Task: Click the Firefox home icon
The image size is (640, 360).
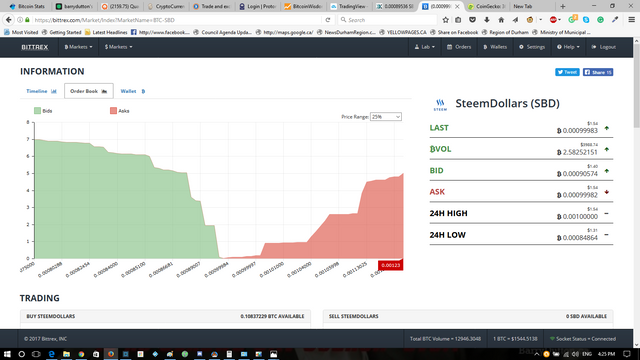Action: click(x=501, y=20)
